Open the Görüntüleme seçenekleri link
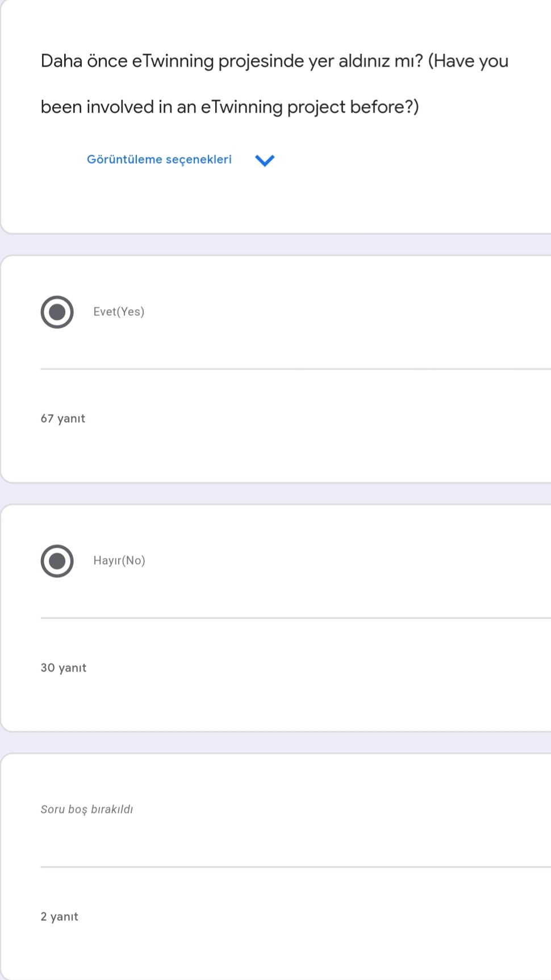The image size is (551, 980). (159, 160)
